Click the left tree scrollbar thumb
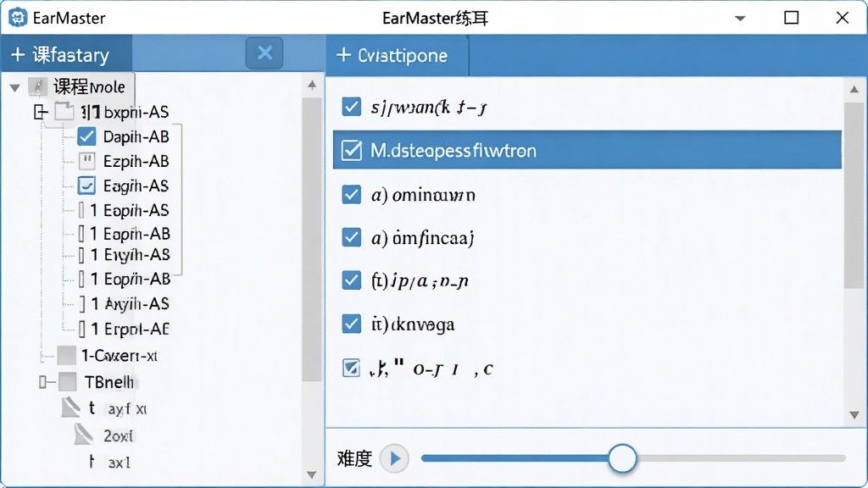The width and height of the screenshot is (868, 488). [312, 239]
